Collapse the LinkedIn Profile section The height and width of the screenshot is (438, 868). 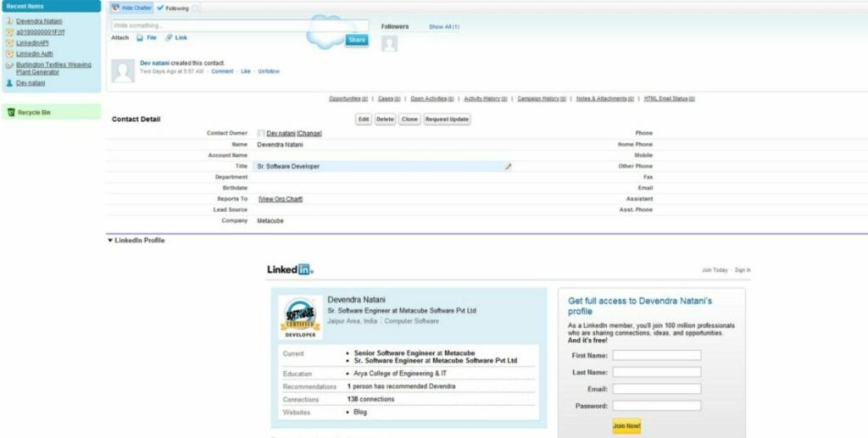pyautogui.click(x=110, y=241)
